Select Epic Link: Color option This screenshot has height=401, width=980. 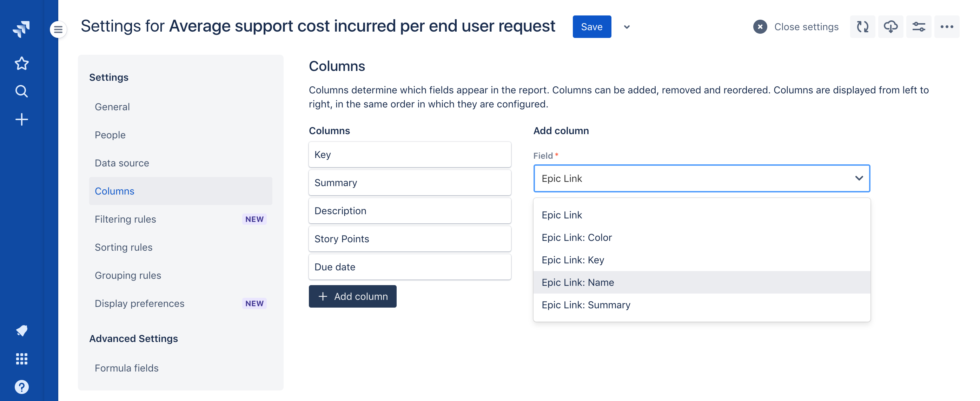702,237
